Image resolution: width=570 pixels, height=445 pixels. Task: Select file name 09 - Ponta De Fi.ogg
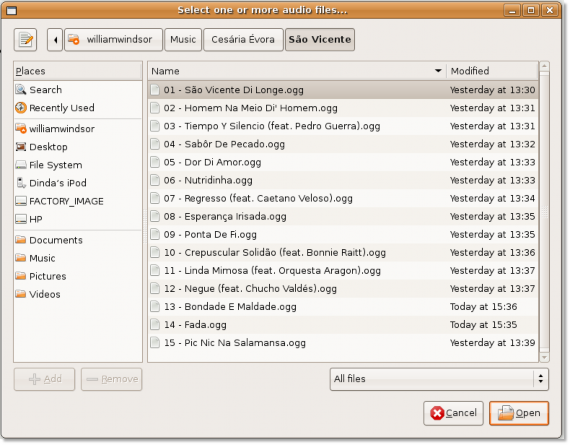pos(210,234)
